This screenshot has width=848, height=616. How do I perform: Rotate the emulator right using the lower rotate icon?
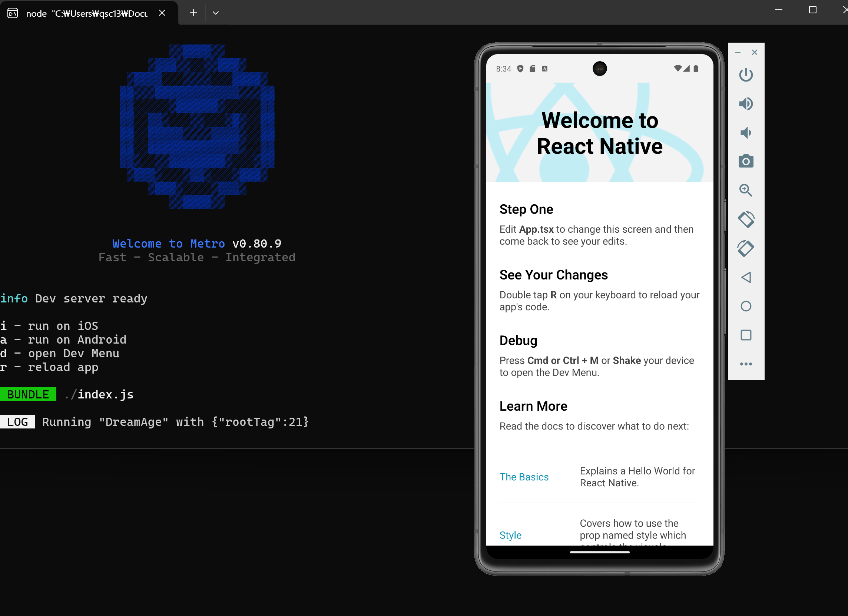pyautogui.click(x=746, y=248)
